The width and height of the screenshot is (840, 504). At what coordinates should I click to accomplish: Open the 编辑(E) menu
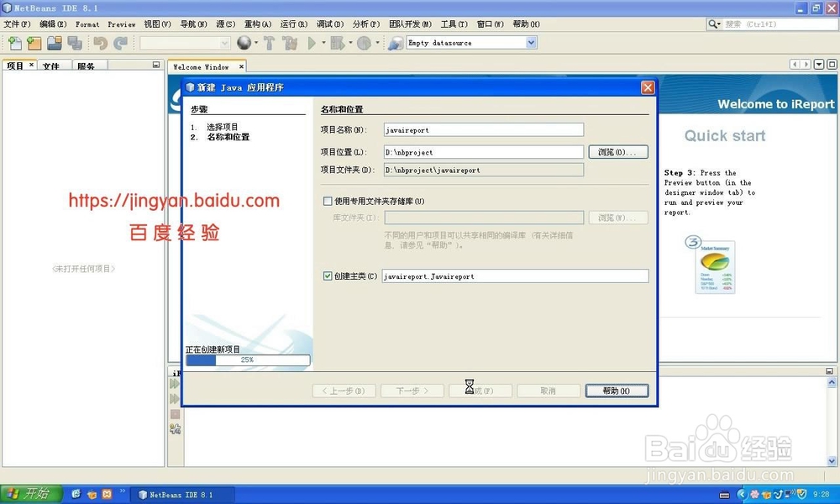pos(53,24)
